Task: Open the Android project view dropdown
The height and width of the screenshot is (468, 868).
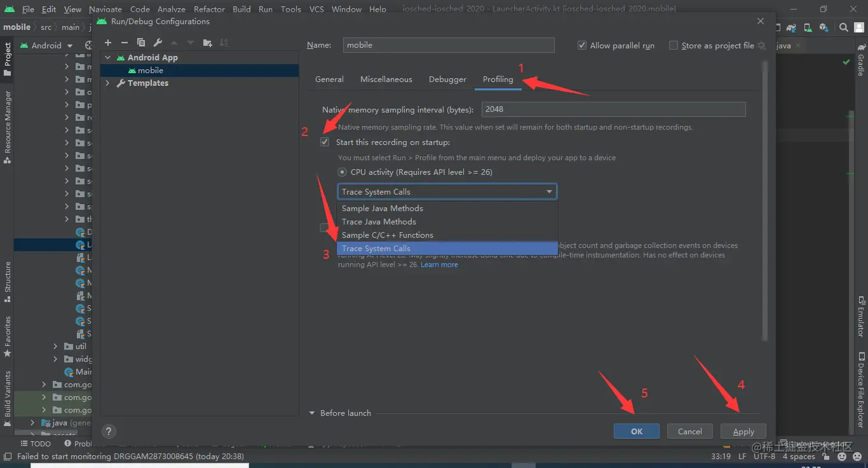Action: tap(47, 46)
